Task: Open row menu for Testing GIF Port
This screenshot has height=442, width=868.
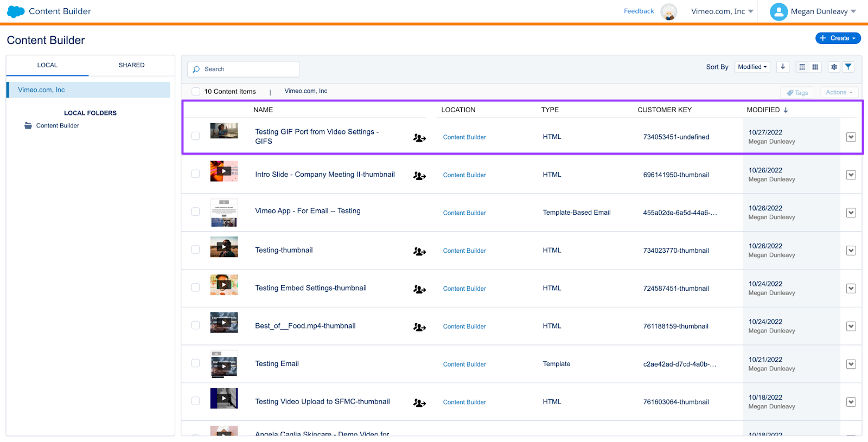Action: pos(851,137)
